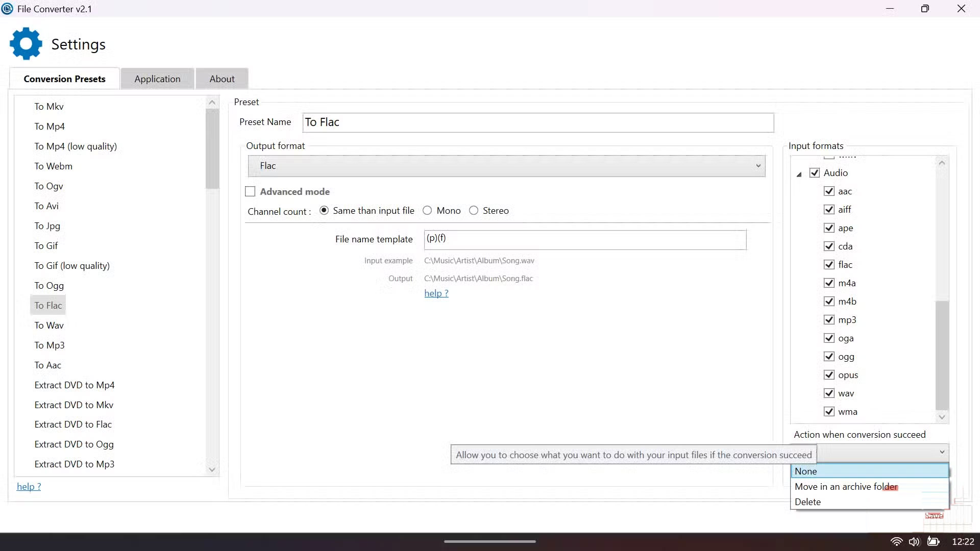The image size is (980, 551).
Task: Uncheck the mp3 input format
Action: tap(829, 320)
